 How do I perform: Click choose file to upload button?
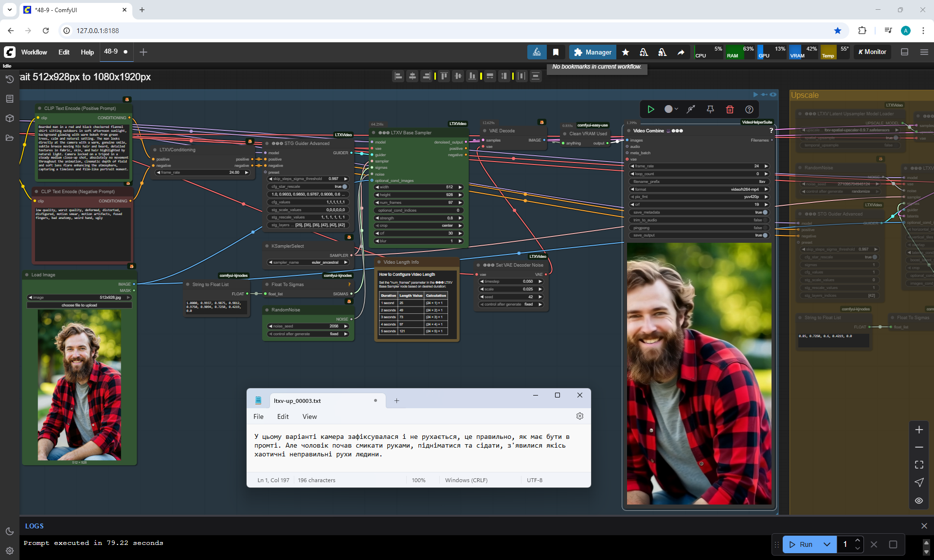click(79, 305)
